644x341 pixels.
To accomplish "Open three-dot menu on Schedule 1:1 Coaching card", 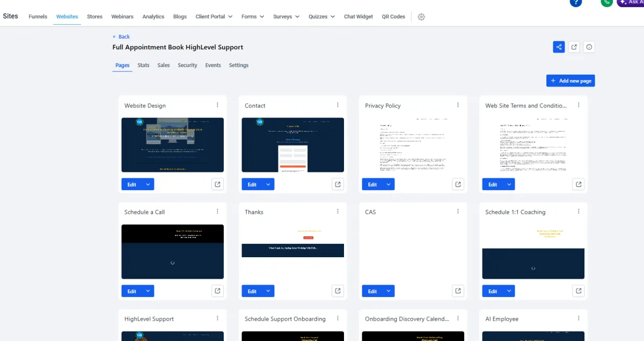I will tap(579, 212).
